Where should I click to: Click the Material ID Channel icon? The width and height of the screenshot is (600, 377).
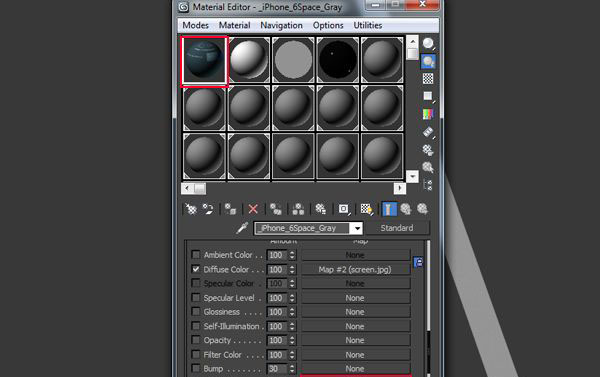pyautogui.click(x=344, y=209)
